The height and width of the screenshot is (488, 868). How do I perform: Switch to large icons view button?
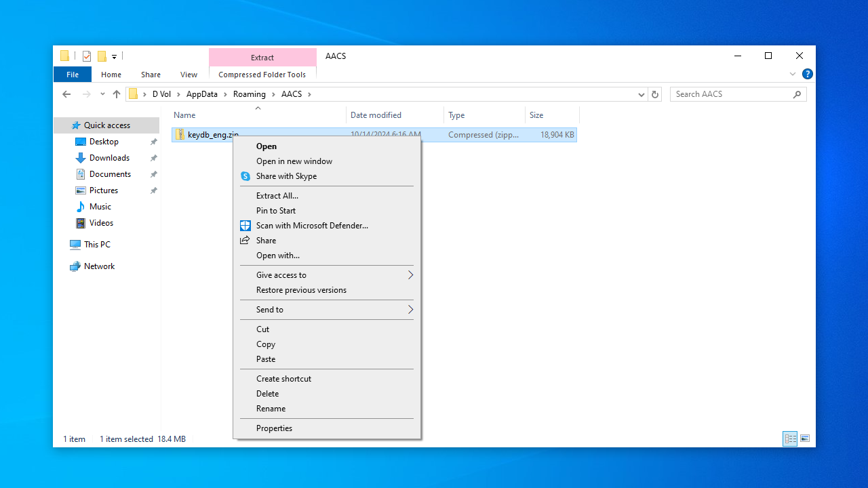tap(805, 439)
